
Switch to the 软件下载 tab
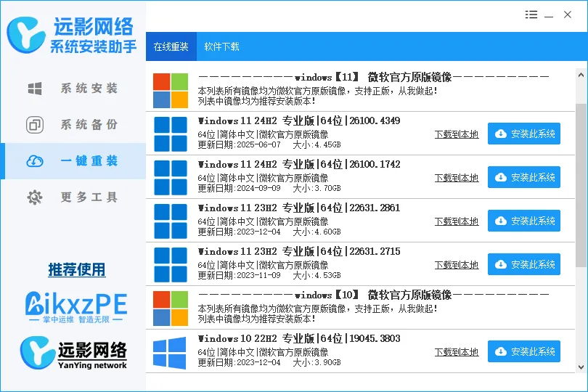click(221, 46)
